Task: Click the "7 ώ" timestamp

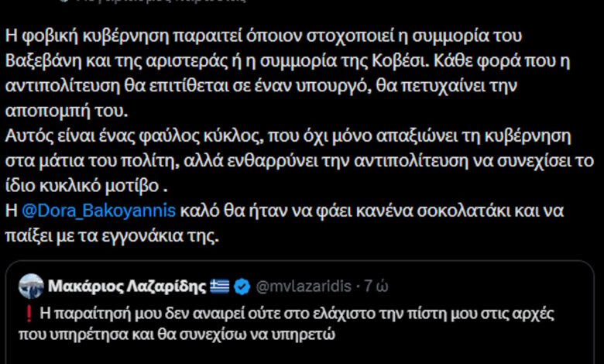Action: click(376, 287)
